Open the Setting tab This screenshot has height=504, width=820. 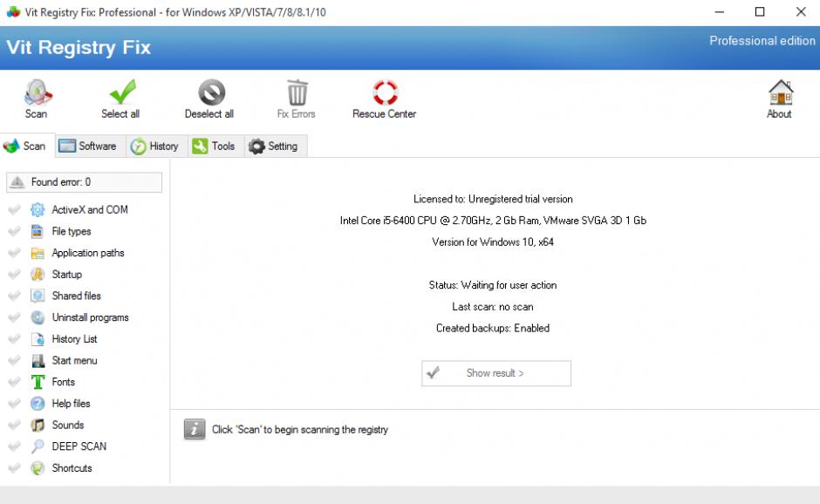pos(276,146)
